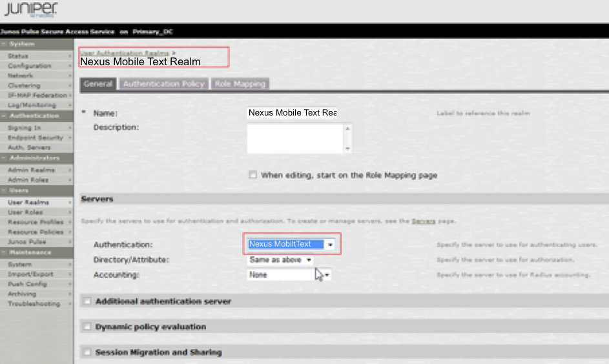This screenshot has height=364, width=609.
Task: Expand the Configuration submenu arrow
Action: (70, 66)
